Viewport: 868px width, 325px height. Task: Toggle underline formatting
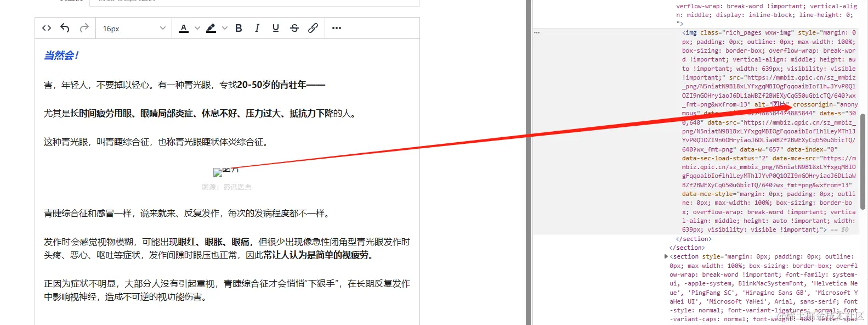[x=275, y=28]
